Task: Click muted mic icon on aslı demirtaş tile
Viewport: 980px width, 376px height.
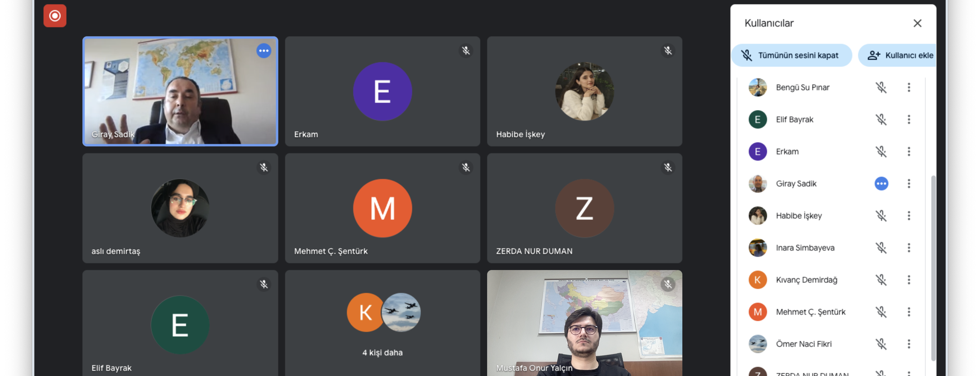Action: pyautogui.click(x=264, y=168)
